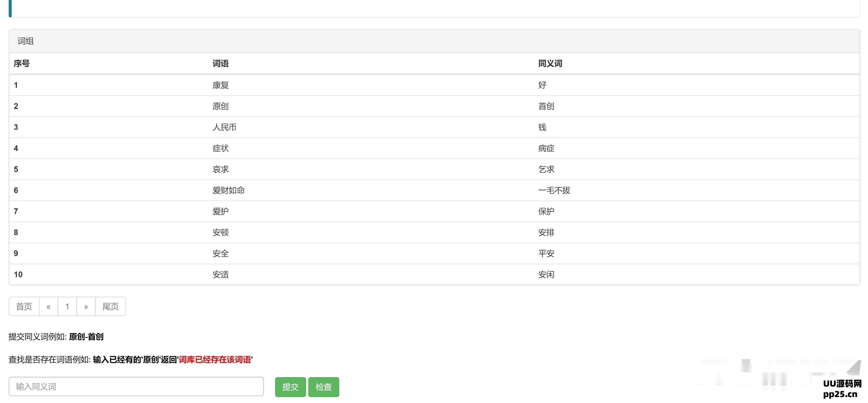The height and width of the screenshot is (403, 868).
Task: Select the 人民币 table cell
Action: (224, 127)
